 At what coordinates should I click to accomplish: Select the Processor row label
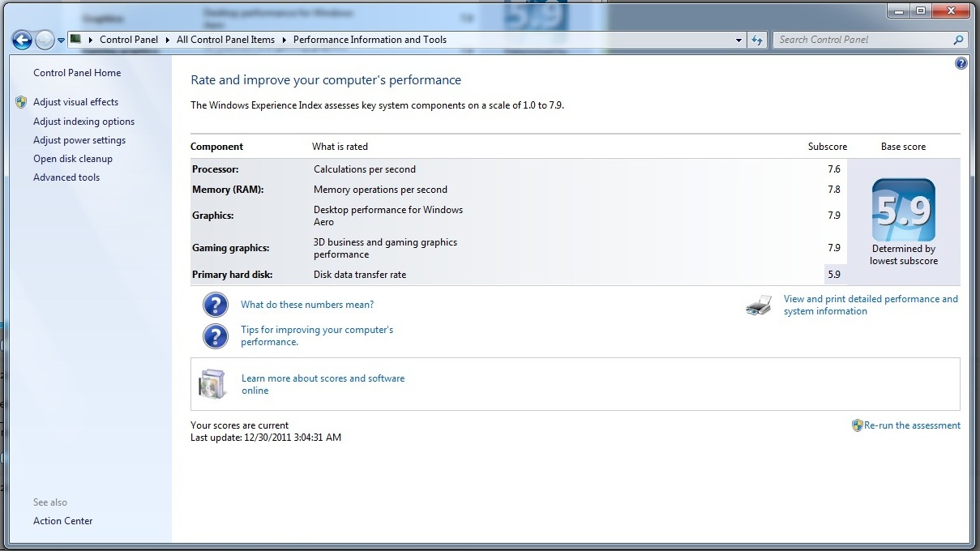point(215,169)
